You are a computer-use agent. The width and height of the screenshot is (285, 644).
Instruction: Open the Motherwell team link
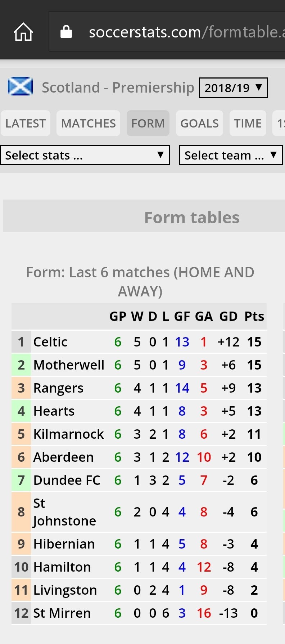69,365
